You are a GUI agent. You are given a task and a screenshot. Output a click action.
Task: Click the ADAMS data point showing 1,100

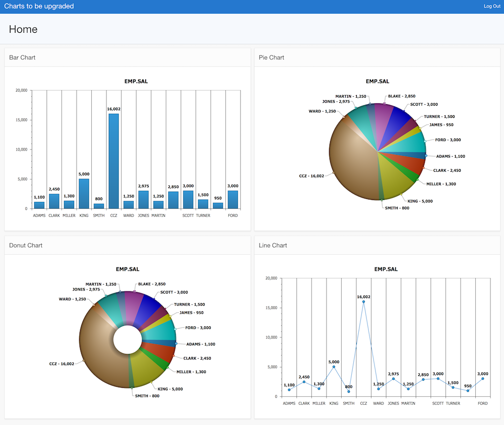click(289, 390)
